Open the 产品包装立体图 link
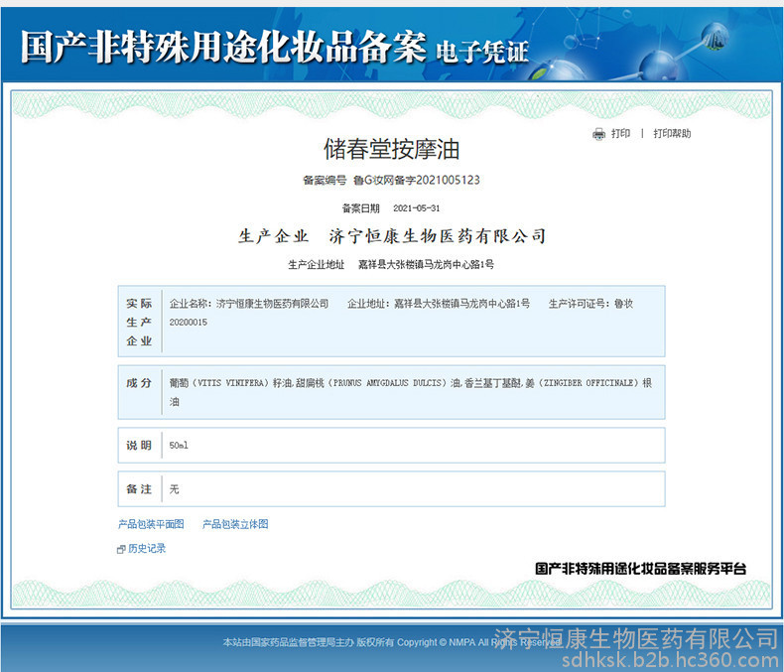This screenshot has height=672, width=784. pyautogui.click(x=235, y=524)
